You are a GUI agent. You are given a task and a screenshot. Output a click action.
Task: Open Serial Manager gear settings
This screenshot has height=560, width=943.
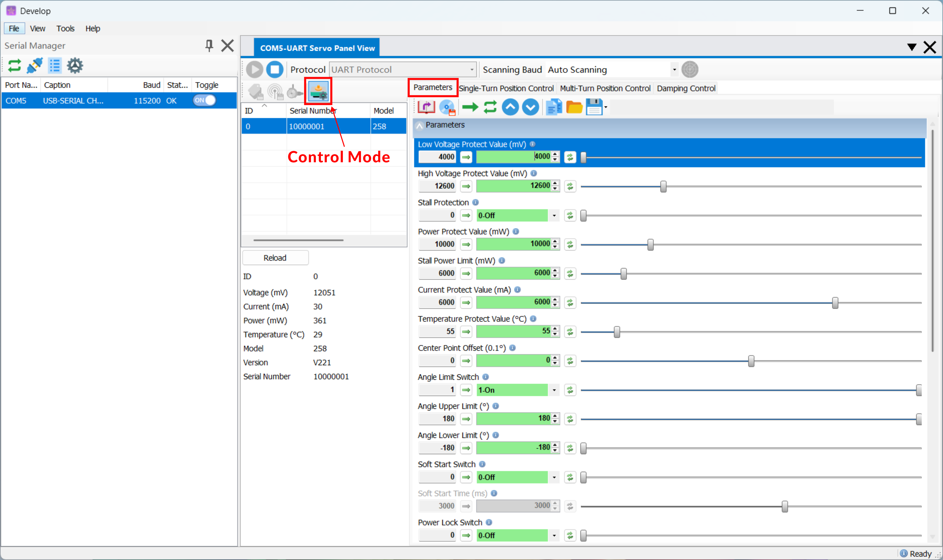click(75, 66)
